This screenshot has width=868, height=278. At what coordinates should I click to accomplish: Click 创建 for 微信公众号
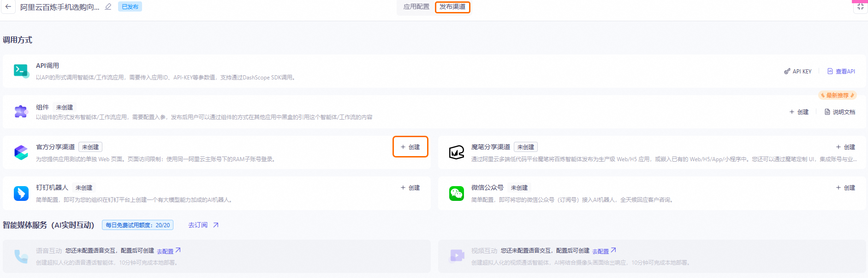(845, 188)
